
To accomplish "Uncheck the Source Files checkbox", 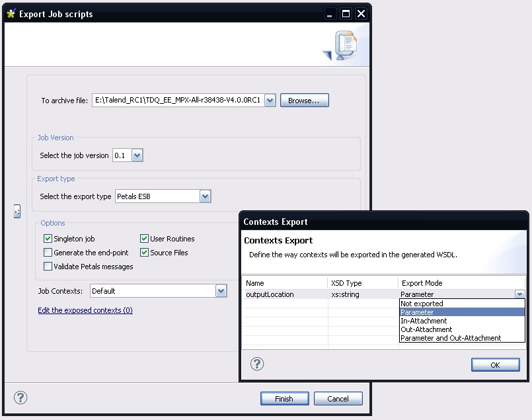I will tap(144, 253).
